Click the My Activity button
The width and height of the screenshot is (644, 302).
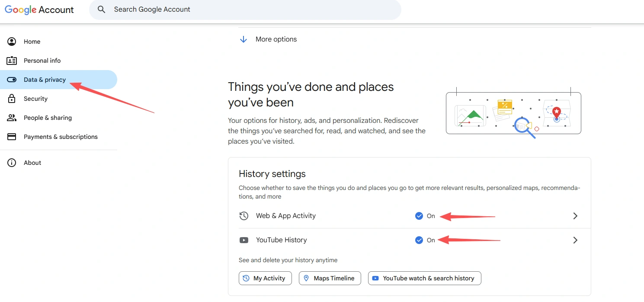265,278
